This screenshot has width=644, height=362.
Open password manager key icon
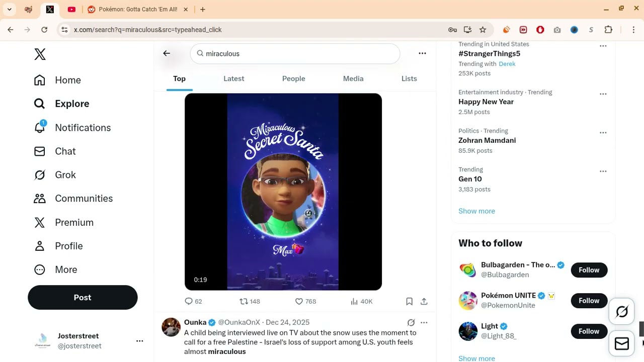pyautogui.click(x=452, y=30)
